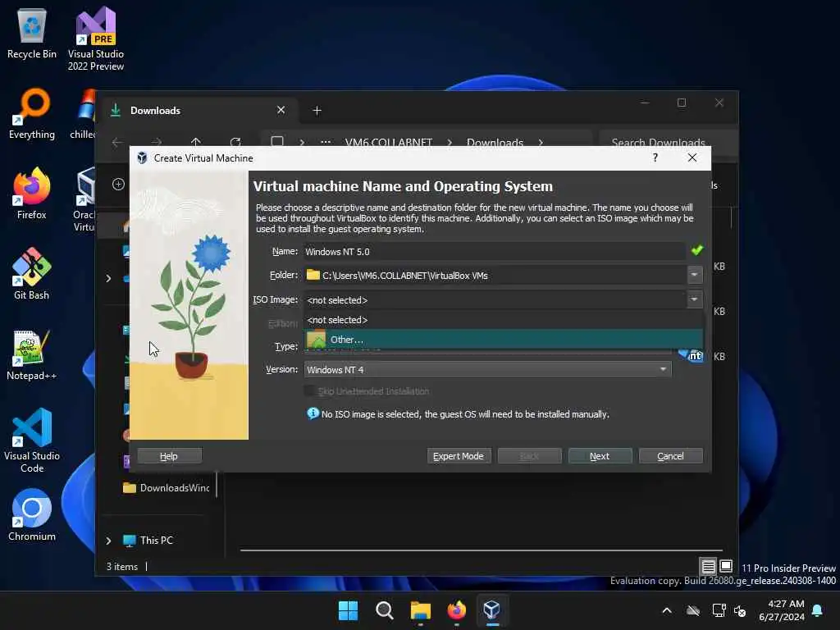Image resolution: width=840 pixels, height=630 pixels.
Task: Open the Everything search desktop icon
Action: [32, 114]
